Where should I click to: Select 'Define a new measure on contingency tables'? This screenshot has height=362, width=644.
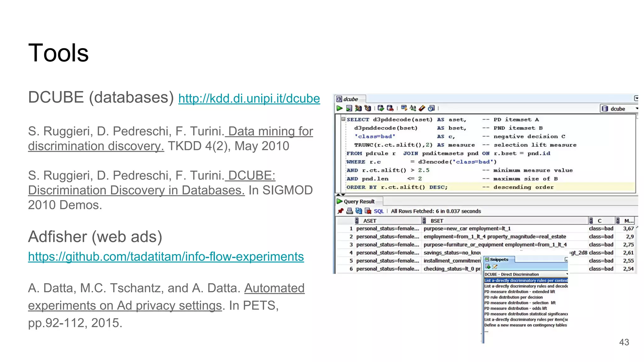(x=525, y=325)
